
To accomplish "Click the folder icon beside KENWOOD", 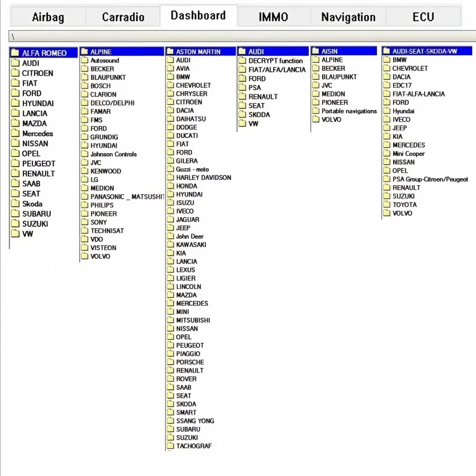I will [84, 171].
